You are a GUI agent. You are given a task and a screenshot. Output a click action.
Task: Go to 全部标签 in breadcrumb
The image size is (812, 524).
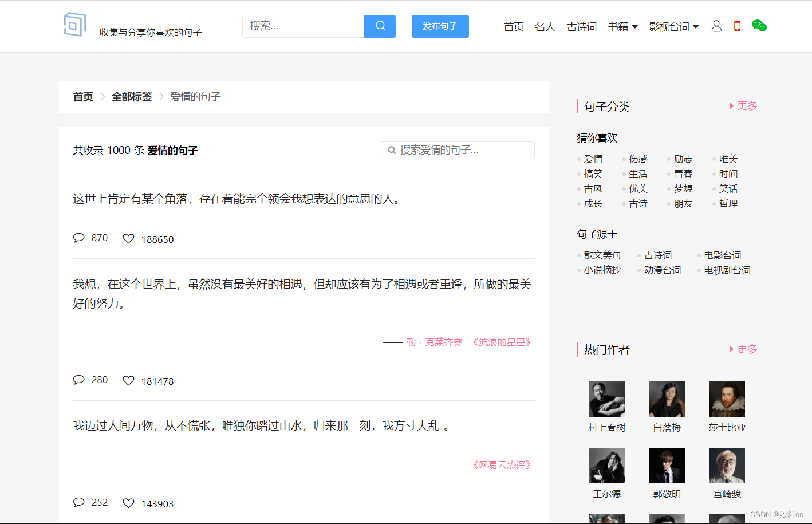(132, 97)
